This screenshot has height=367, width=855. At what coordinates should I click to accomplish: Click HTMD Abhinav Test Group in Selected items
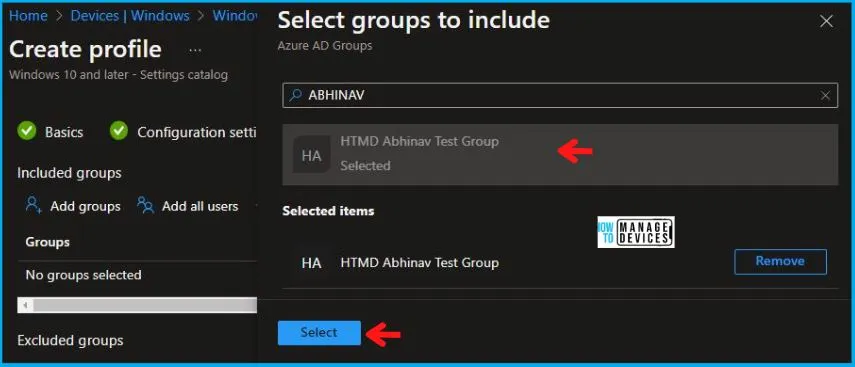pos(419,263)
